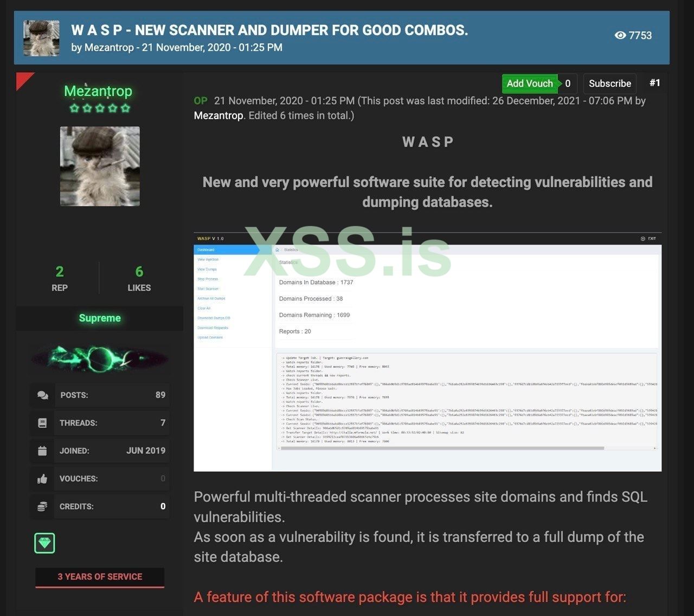Click the circled X exit icon in WASP
Viewport: 694px width, 616px height.
tap(643, 239)
